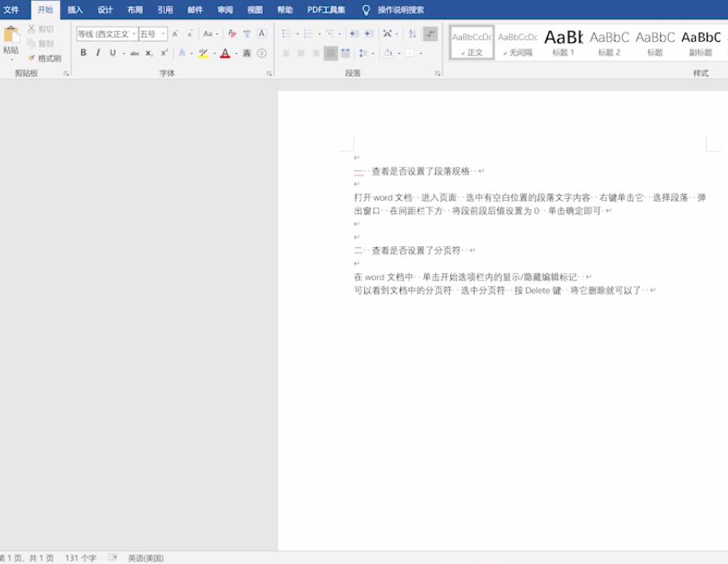Apply the 无间隔 style
The image size is (728, 564).
coord(517,43)
